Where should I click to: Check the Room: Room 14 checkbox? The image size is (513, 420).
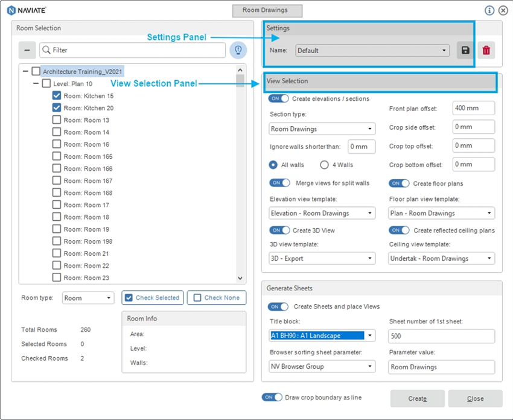click(57, 132)
